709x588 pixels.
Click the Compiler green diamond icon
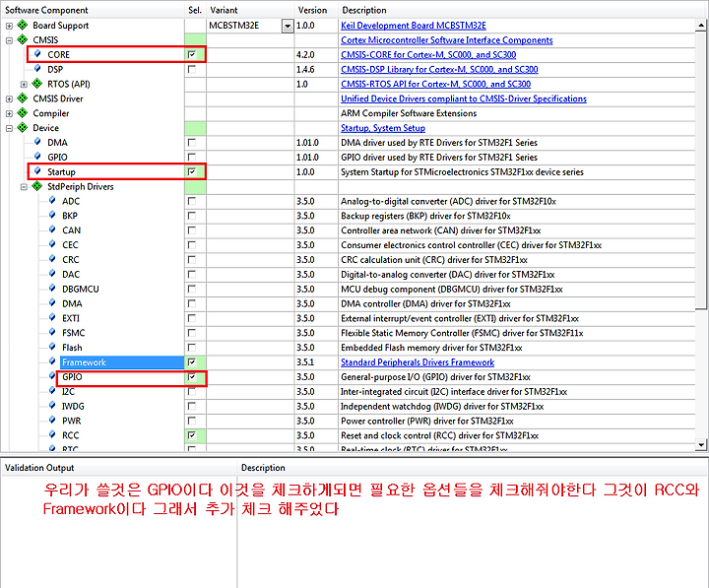(23, 112)
